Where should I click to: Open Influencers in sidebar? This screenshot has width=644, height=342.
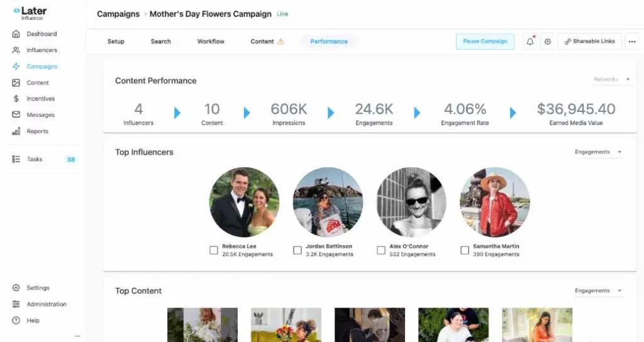coord(42,50)
